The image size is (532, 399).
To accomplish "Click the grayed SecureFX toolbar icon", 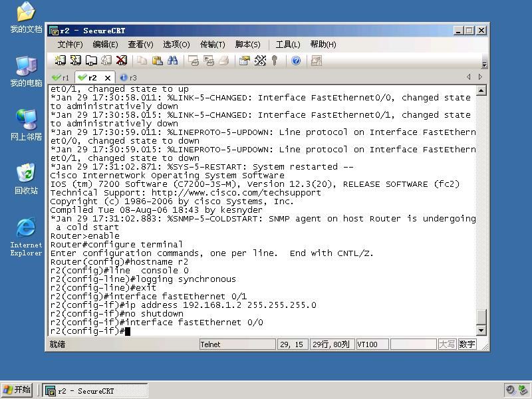I will point(317,61).
